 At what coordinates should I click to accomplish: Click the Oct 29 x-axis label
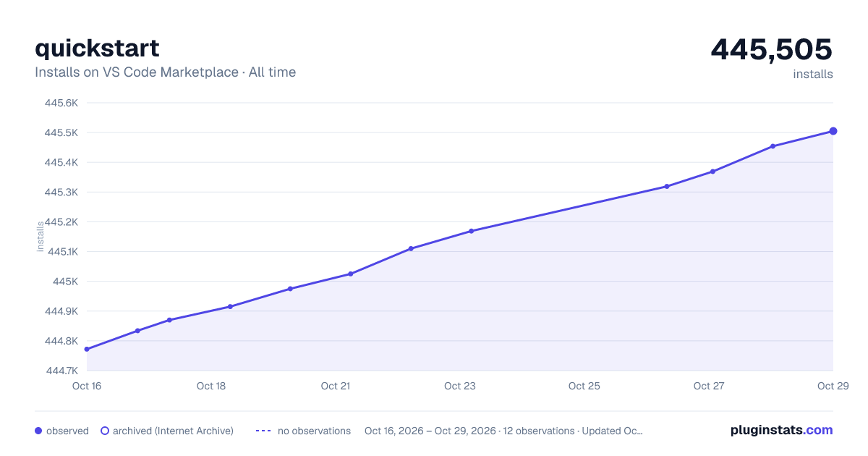pos(832,386)
